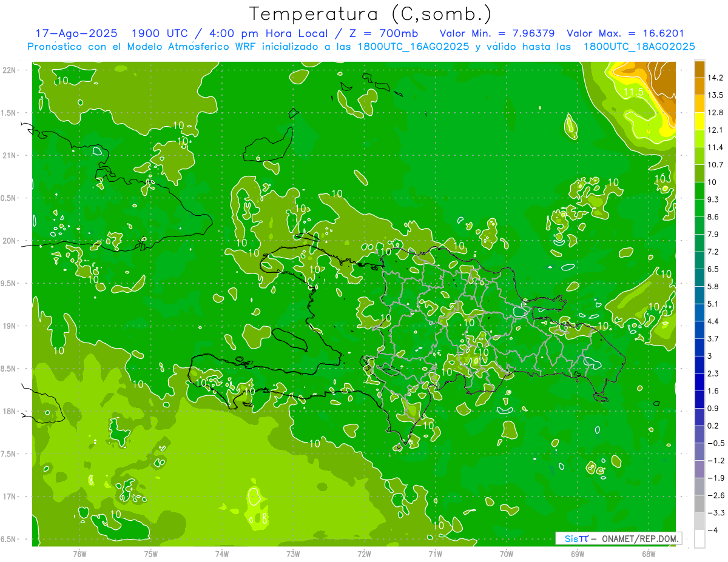Screen dimensions: 728x562
Task: Click the '8.6' colorbar label
Action: click(x=715, y=217)
